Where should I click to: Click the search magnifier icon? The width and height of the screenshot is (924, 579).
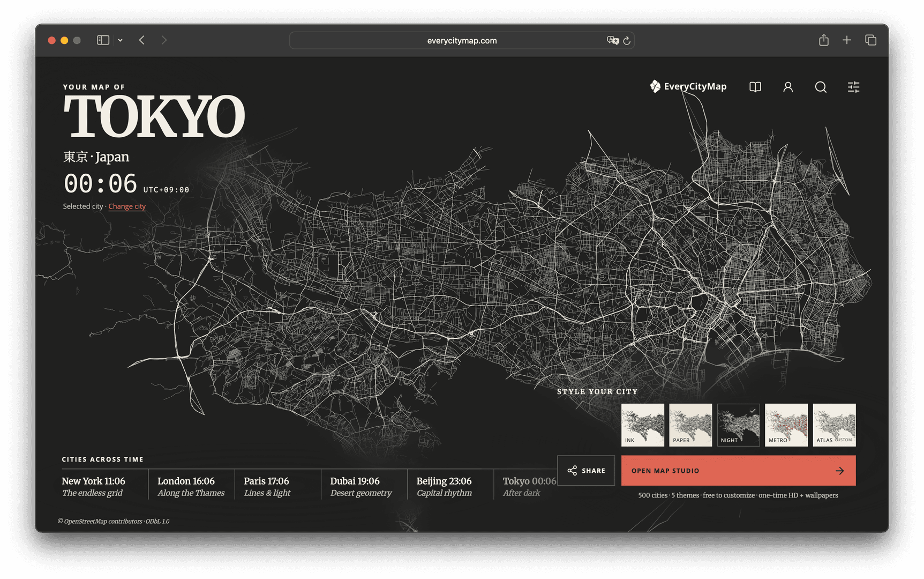coord(821,87)
